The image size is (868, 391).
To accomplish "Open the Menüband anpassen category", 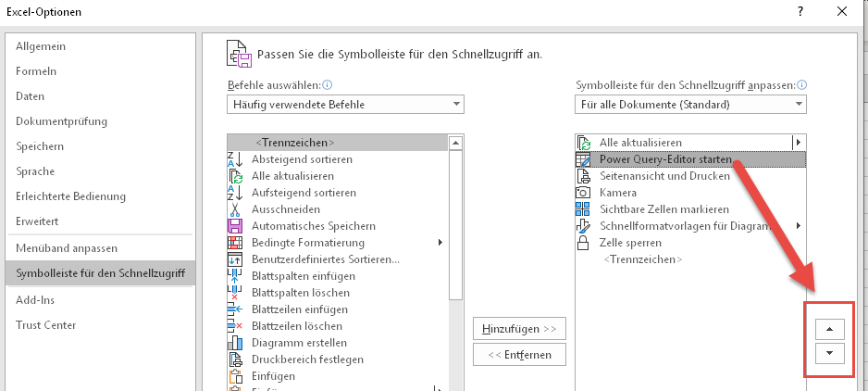I will click(66, 248).
